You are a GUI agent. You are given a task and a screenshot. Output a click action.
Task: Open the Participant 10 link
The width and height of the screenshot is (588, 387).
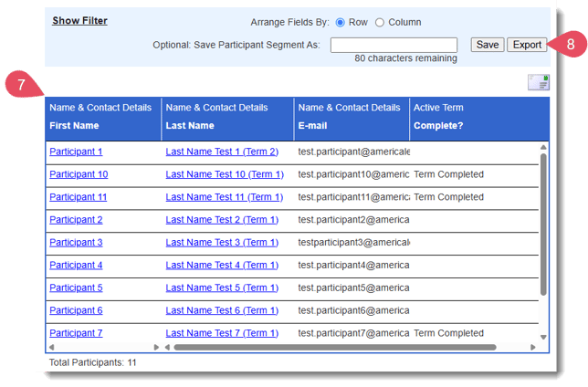point(79,174)
